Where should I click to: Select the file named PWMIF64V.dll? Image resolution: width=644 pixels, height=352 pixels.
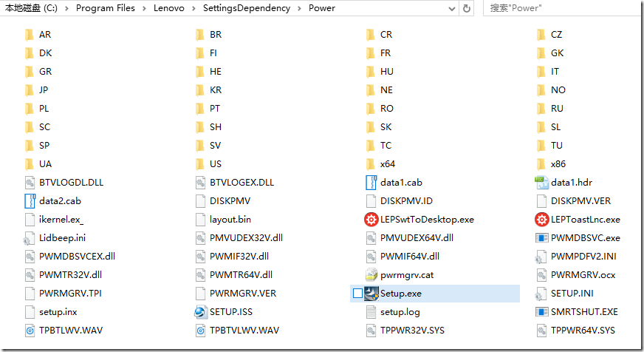click(x=409, y=257)
